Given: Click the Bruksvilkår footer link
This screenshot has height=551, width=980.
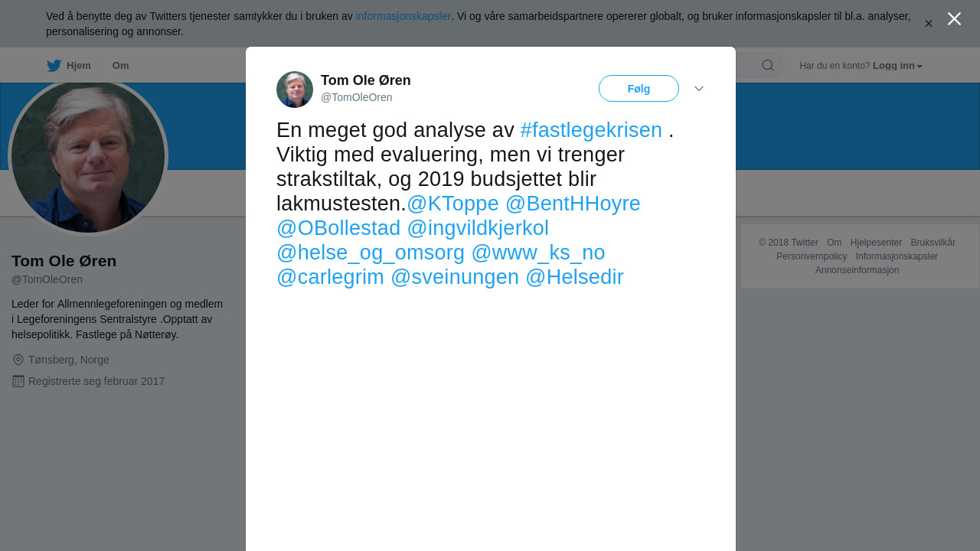Looking at the screenshot, I should point(933,243).
